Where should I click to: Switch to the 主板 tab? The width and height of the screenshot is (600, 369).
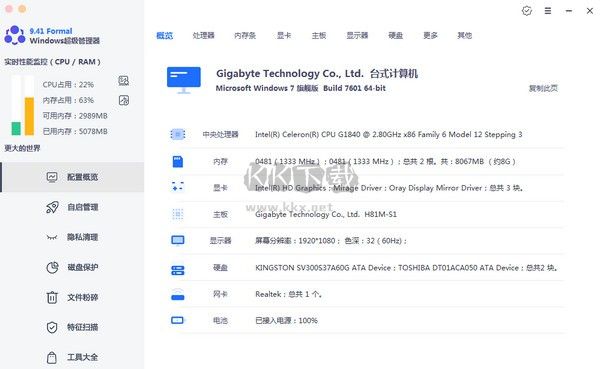[x=319, y=36]
